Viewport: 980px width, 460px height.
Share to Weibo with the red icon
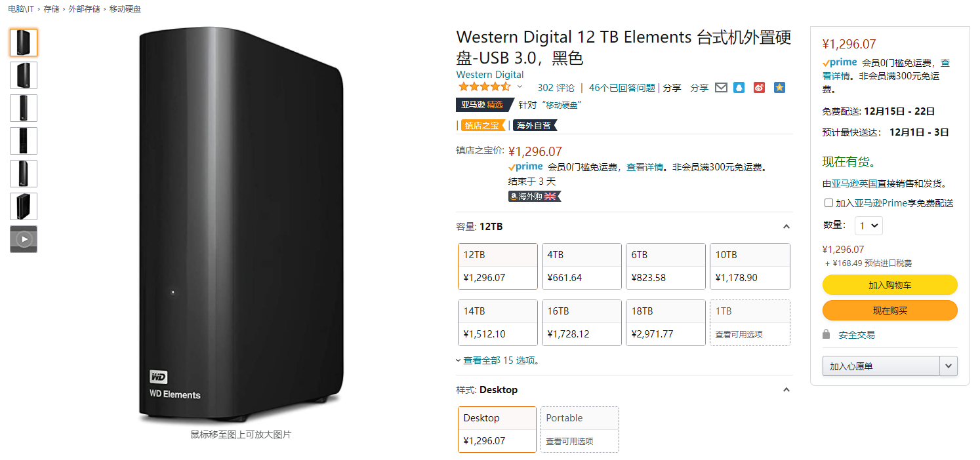[759, 88]
